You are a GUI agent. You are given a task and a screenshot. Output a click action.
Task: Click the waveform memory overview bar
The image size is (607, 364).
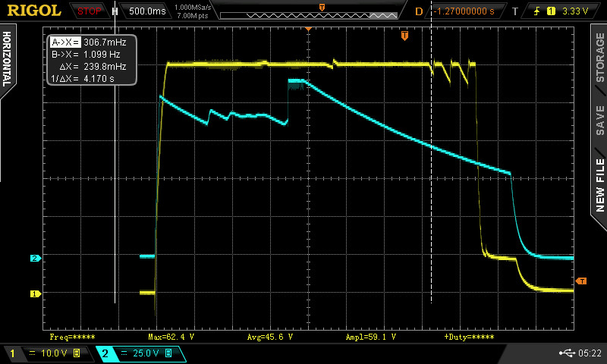pos(309,15)
